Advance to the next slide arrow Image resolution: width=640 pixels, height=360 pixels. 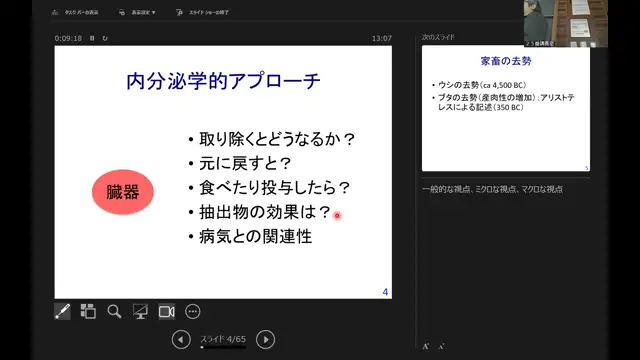(x=265, y=340)
